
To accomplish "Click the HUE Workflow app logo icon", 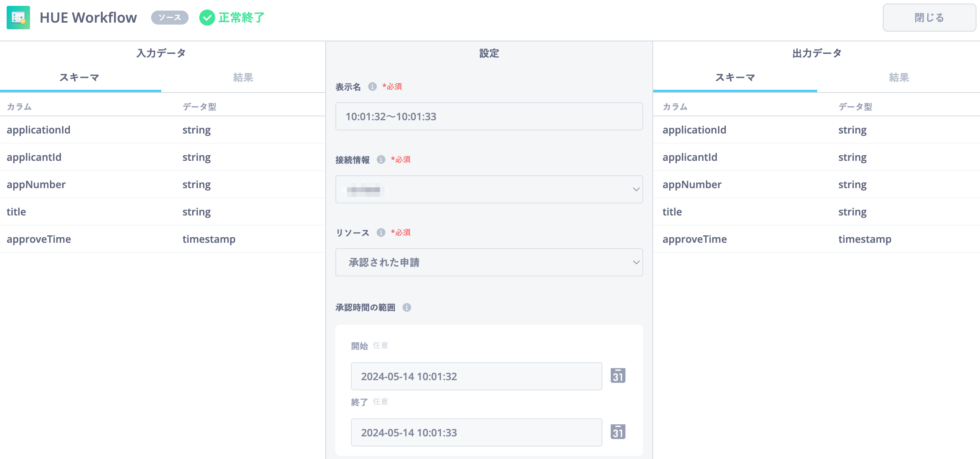I will (18, 18).
